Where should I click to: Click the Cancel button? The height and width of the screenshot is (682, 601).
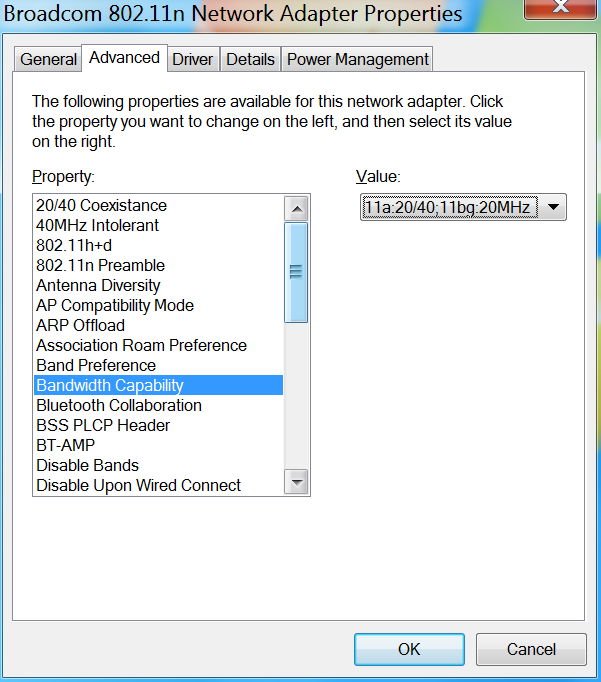coord(531,649)
